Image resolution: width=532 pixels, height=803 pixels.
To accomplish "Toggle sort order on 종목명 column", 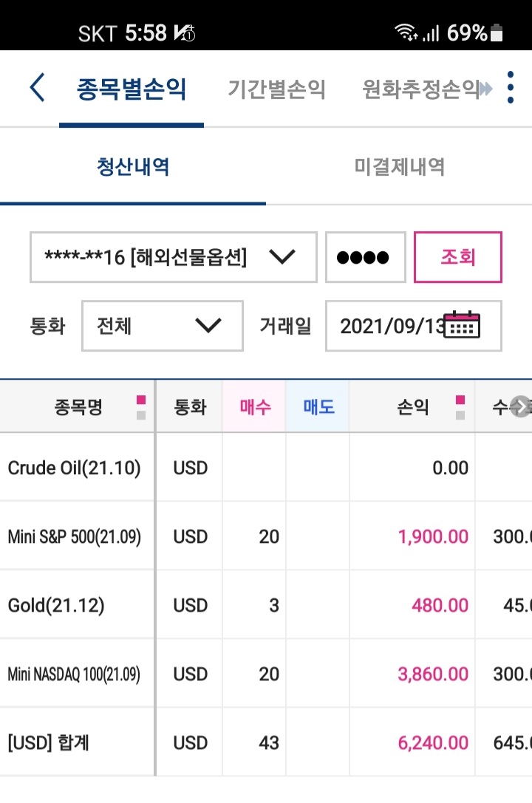I will tap(141, 407).
